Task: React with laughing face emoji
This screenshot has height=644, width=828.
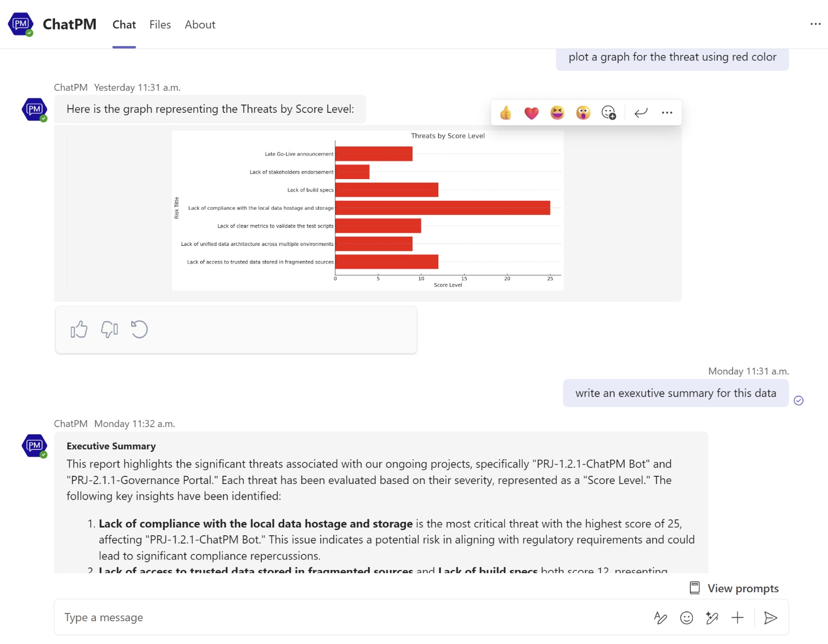Action: pyautogui.click(x=557, y=112)
